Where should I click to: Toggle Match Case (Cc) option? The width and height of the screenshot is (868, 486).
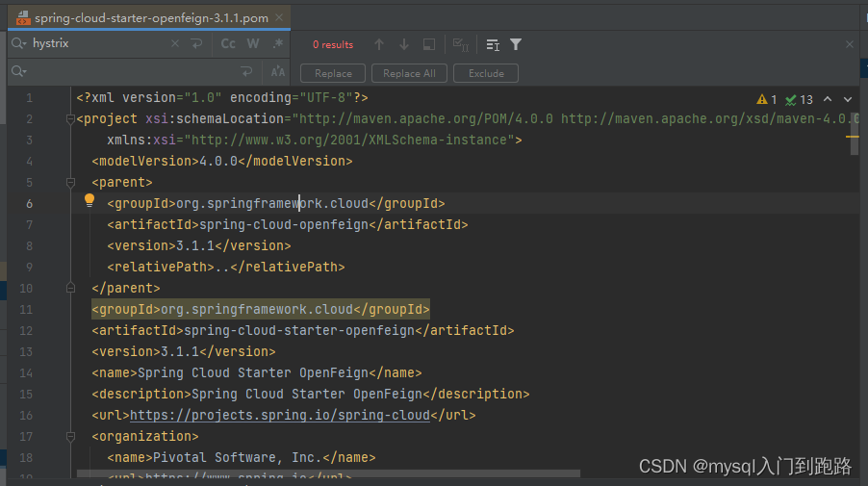(x=228, y=43)
